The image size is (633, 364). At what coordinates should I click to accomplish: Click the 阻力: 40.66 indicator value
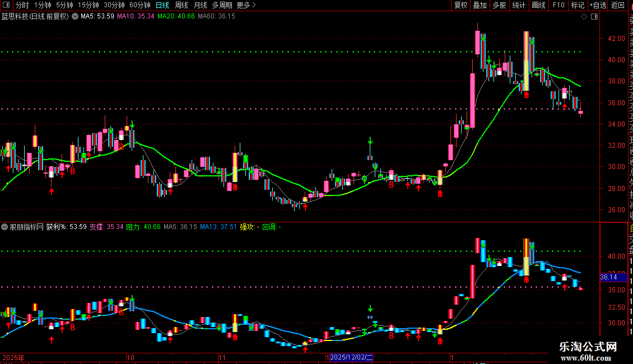tap(143, 227)
